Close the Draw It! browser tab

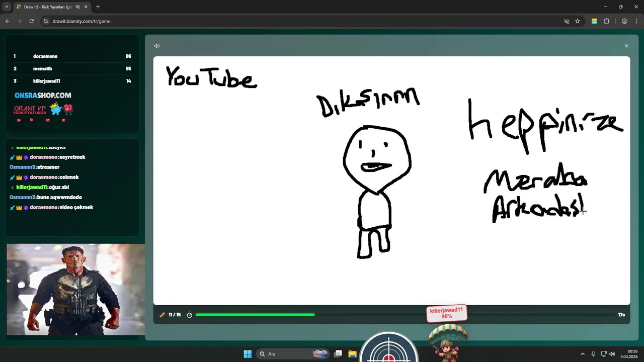85,7
